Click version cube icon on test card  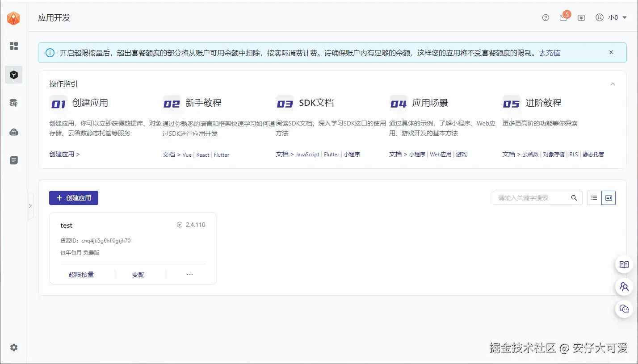pyautogui.click(x=180, y=225)
